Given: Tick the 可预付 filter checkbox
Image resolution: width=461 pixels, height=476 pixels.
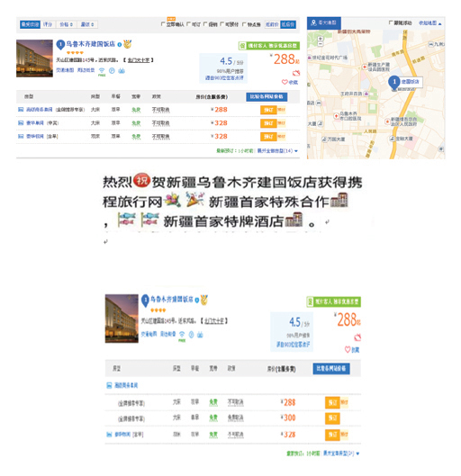Looking at the screenshot, I should pyautogui.click(x=222, y=24).
